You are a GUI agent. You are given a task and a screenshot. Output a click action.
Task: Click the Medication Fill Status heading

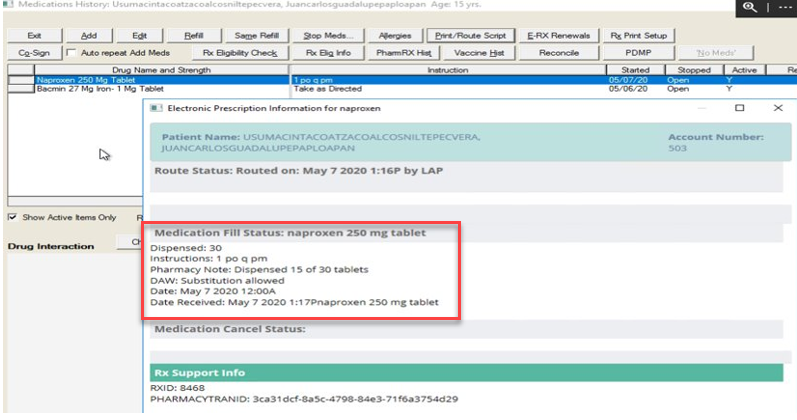click(x=290, y=233)
